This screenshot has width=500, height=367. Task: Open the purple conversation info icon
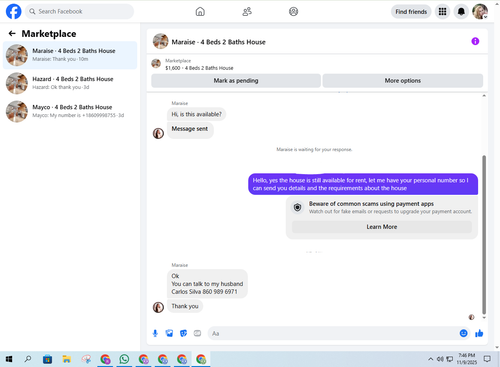(475, 41)
